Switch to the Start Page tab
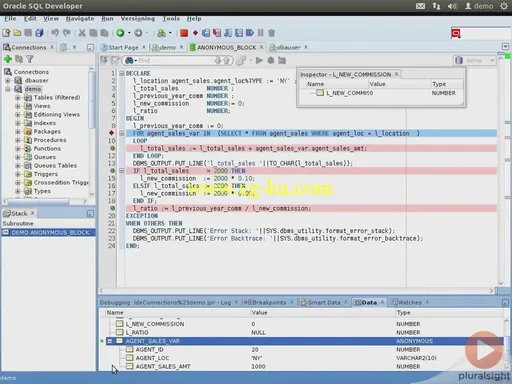This screenshot has width=512, height=384. [123, 47]
